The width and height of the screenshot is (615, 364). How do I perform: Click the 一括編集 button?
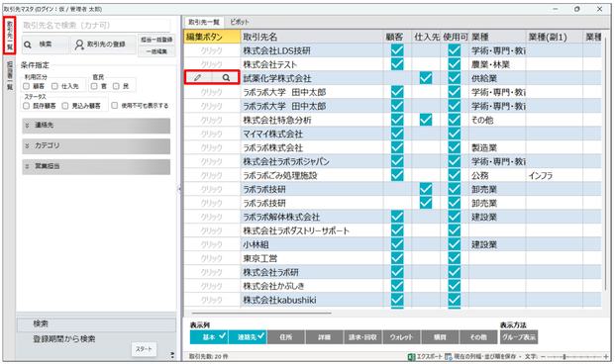click(x=156, y=51)
